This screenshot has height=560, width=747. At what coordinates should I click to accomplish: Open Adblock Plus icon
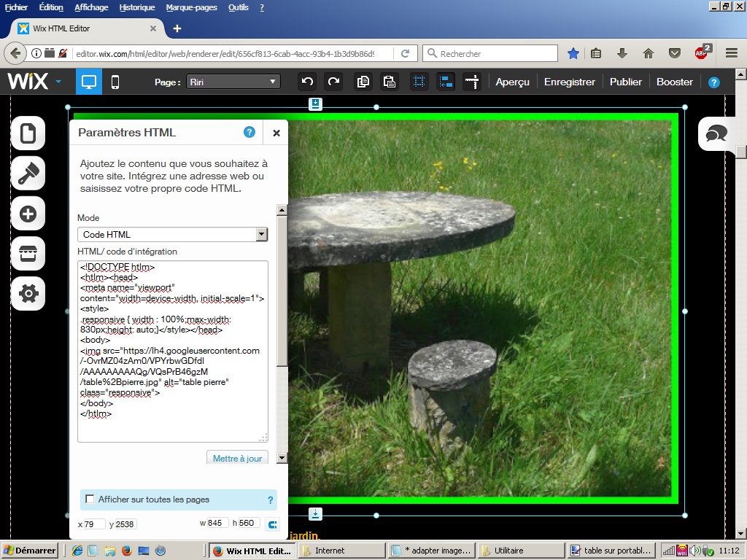[x=702, y=52]
